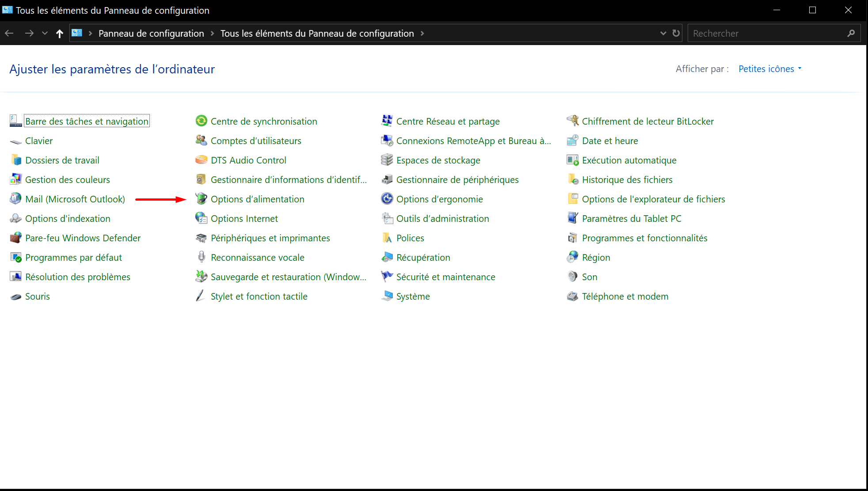Click the Sécurité et maintenance flag icon
Screen dimensions: 868x491
[387, 277]
